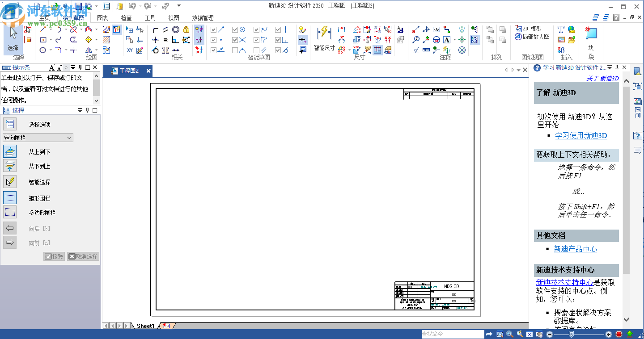The height and width of the screenshot is (339, 644).
Task: Expand the line tool dropdown arrow
Action: pyautogui.click(x=51, y=30)
